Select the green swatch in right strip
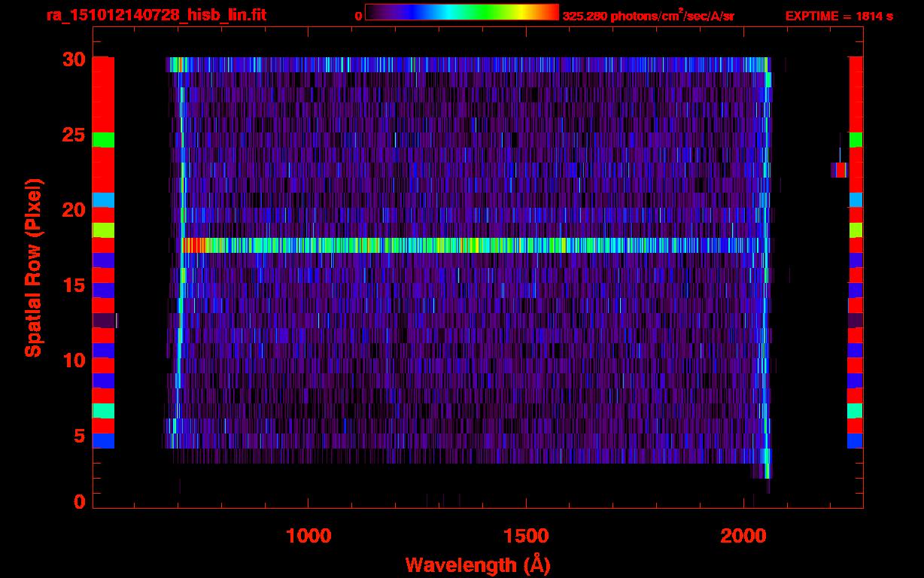 coord(856,139)
